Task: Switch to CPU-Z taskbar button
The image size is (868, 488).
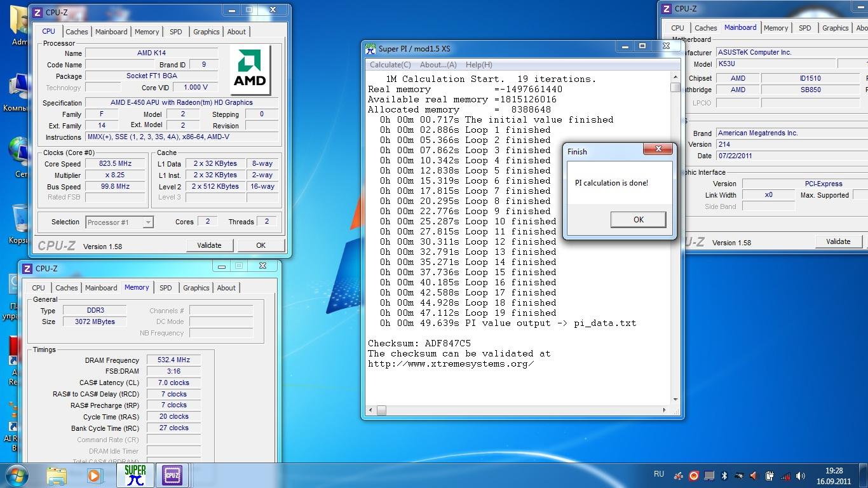Action: (x=172, y=475)
